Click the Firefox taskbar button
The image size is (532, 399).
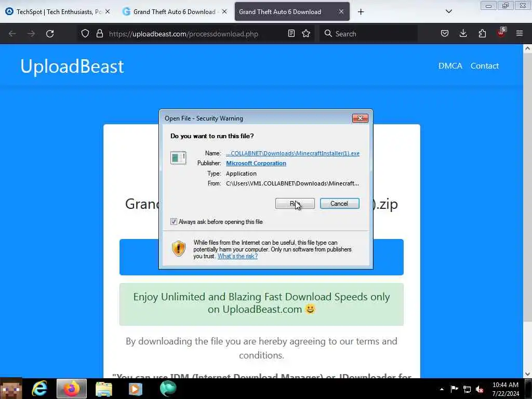(x=72, y=389)
